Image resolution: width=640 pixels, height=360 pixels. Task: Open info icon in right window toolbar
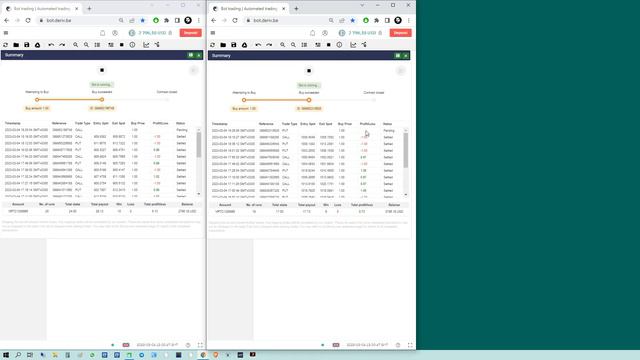[x=339, y=45]
